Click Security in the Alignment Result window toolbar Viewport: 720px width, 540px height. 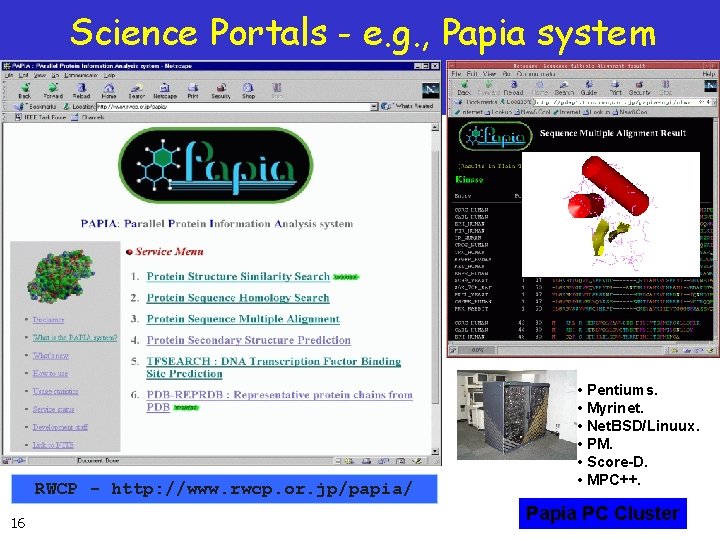tap(639, 88)
